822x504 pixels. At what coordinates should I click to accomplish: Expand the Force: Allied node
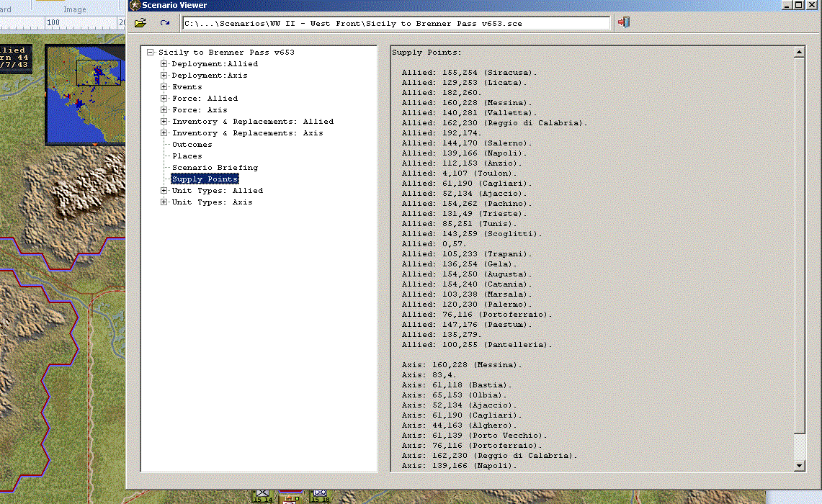pos(164,99)
